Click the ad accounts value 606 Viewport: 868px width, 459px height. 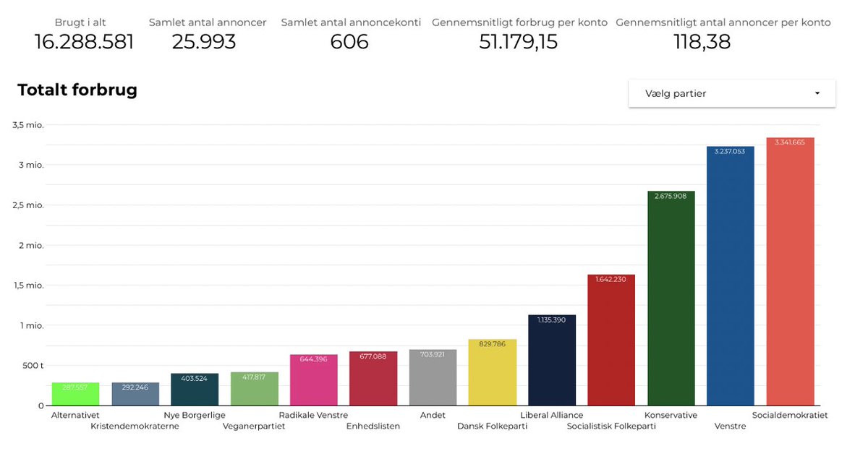coord(349,42)
